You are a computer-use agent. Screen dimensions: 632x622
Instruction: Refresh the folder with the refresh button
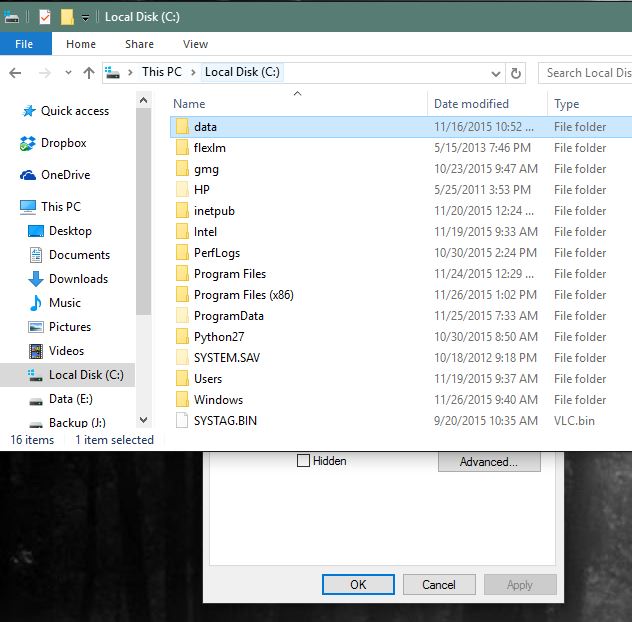[516, 73]
